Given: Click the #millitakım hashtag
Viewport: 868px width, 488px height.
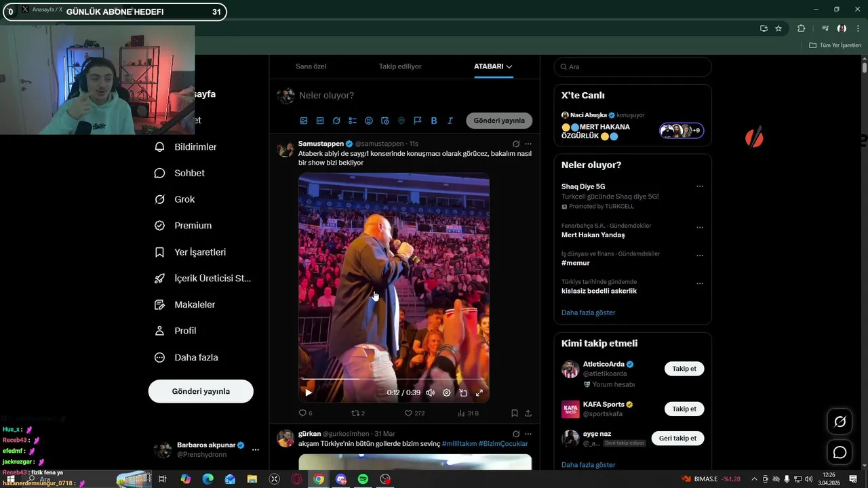Looking at the screenshot, I should (458, 443).
